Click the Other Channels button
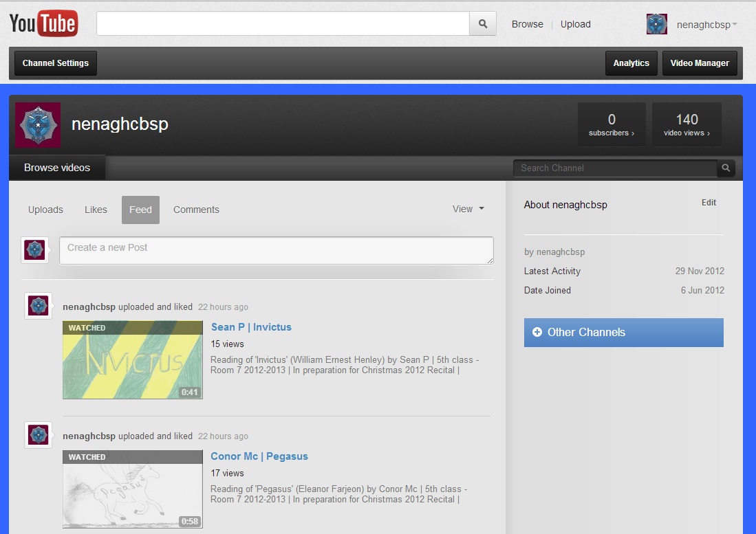 623,332
